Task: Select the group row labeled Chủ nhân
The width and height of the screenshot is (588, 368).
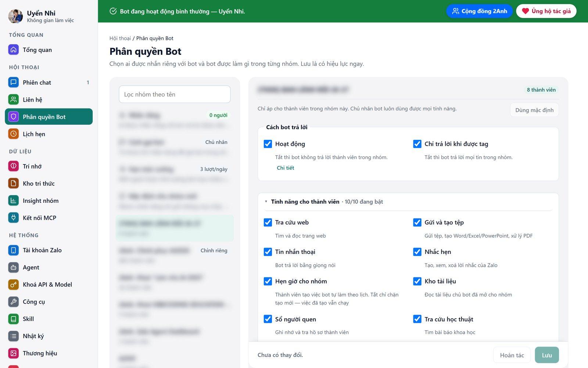Action: coord(175,147)
